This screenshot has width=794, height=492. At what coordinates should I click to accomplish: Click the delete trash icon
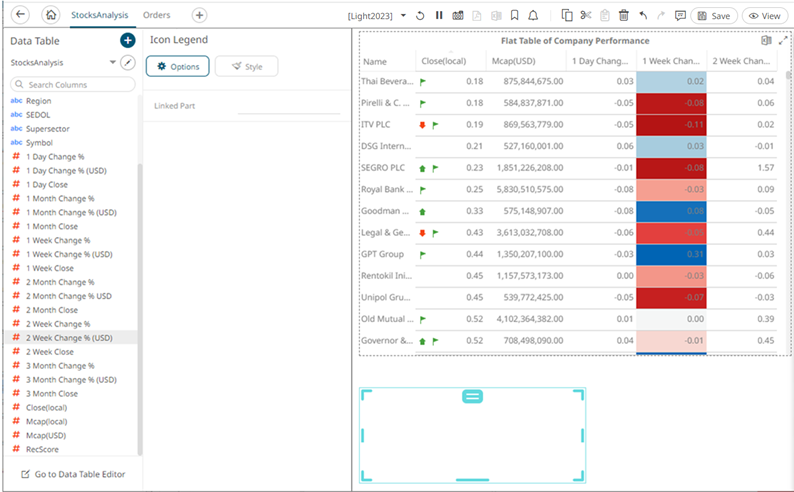point(623,16)
